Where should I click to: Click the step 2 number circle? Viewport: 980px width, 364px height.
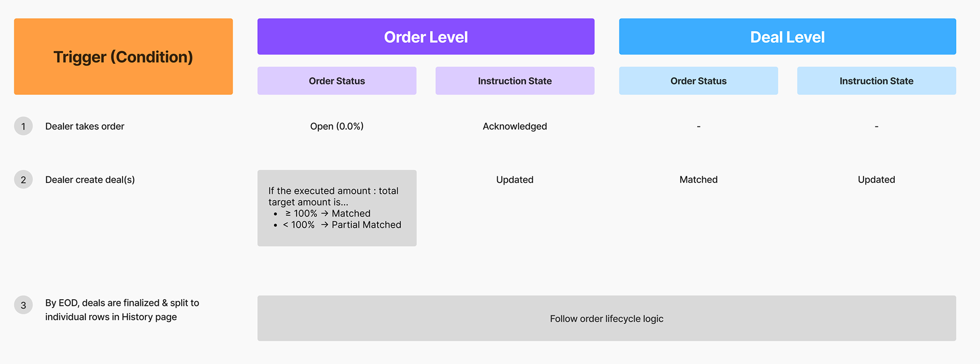23,179
